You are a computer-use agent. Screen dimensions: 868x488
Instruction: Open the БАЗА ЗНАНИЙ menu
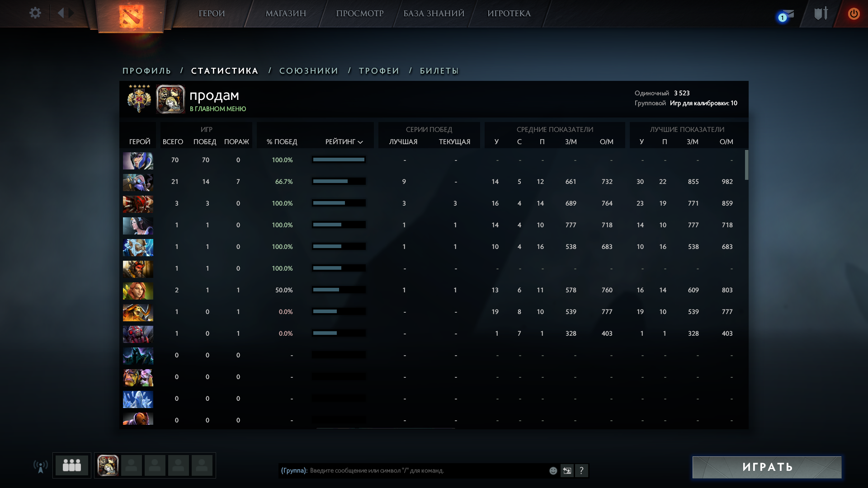click(x=434, y=14)
